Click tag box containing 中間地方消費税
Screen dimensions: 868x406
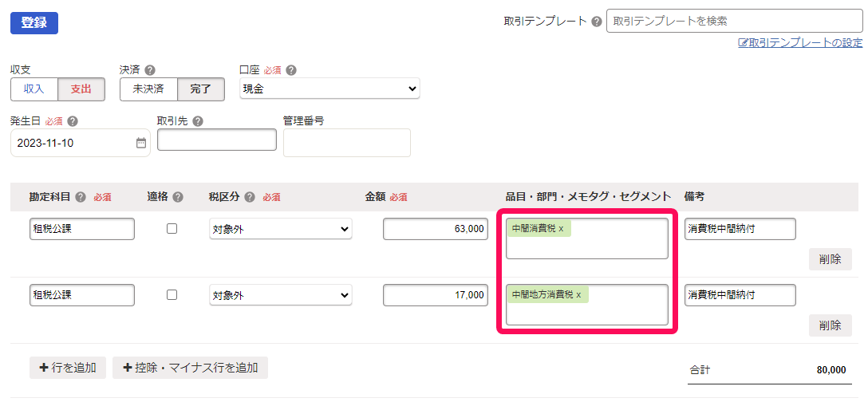(x=587, y=305)
